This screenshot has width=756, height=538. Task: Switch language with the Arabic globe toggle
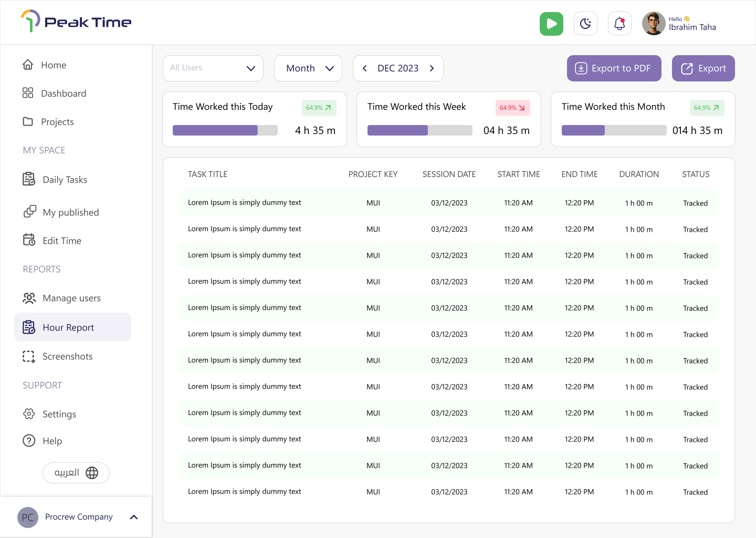coord(76,473)
